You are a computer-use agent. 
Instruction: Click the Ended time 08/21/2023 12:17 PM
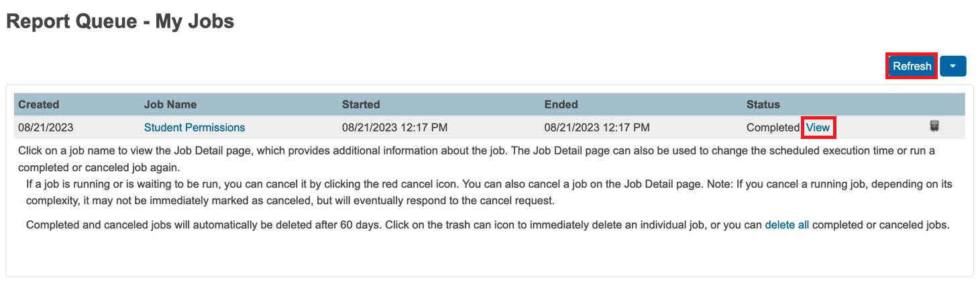point(596,128)
